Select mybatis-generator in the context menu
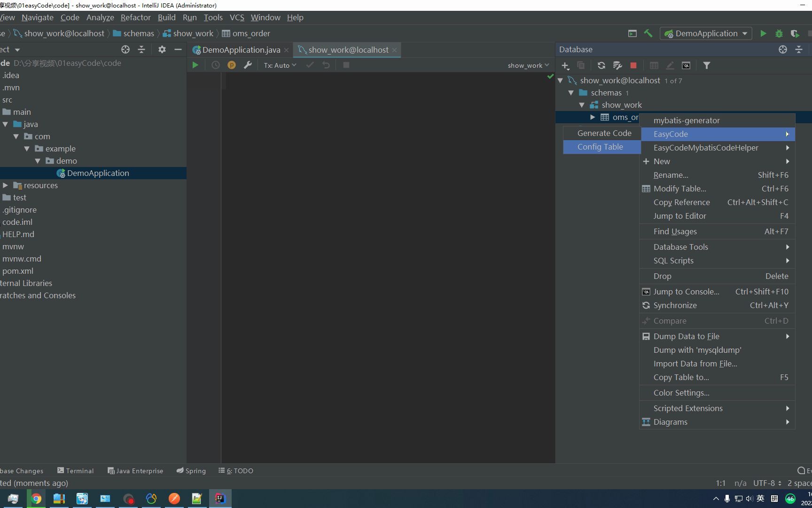The image size is (812, 508). pyautogui.click(x=718, y=120)
